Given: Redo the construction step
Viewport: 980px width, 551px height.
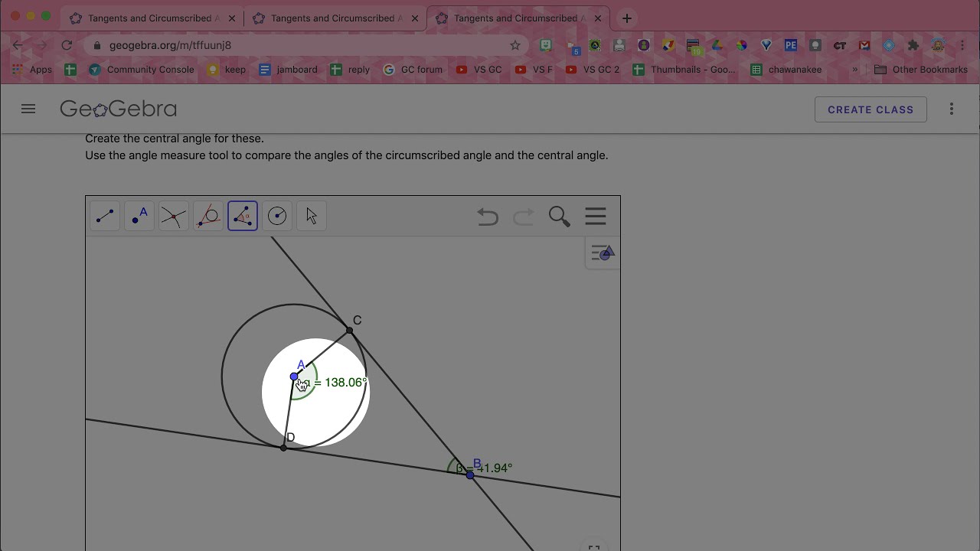Looking at the screenshot, I should pos(524,217).
